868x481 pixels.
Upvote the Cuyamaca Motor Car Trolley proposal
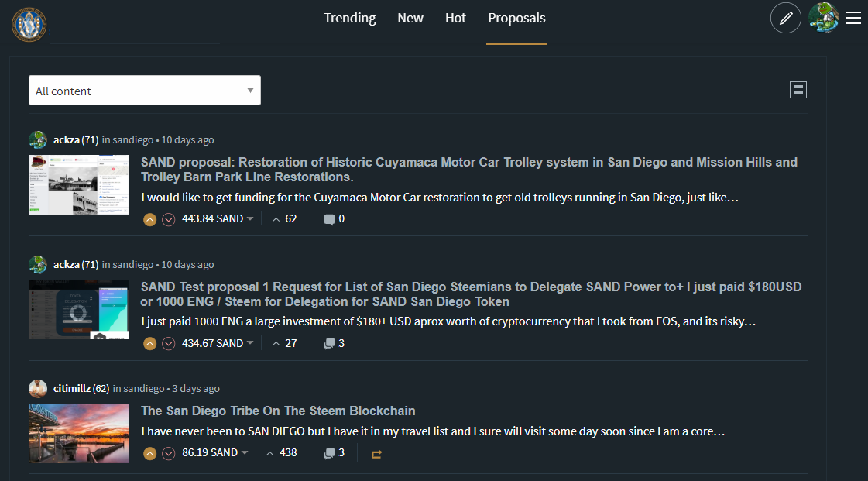(x=149, y=220)
